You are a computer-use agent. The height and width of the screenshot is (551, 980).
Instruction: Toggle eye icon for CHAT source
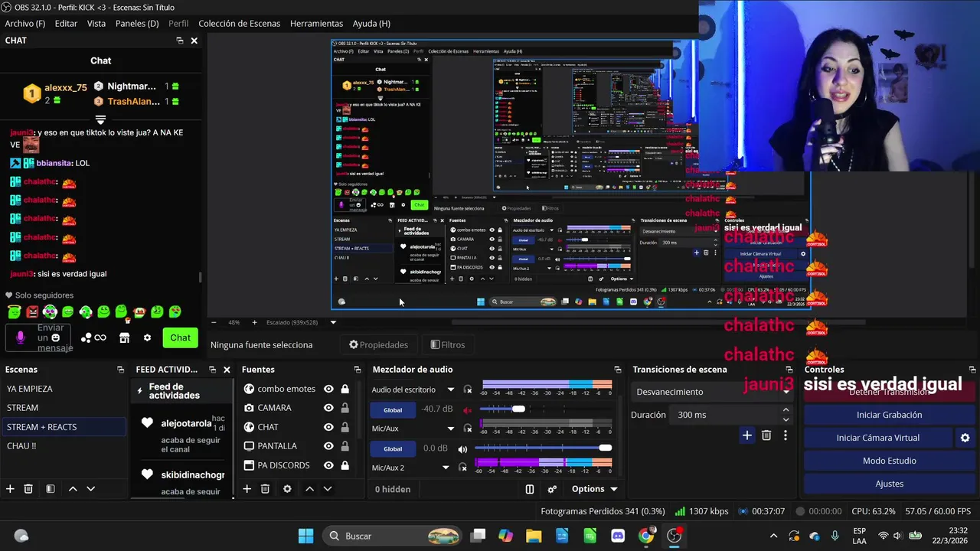328,427
